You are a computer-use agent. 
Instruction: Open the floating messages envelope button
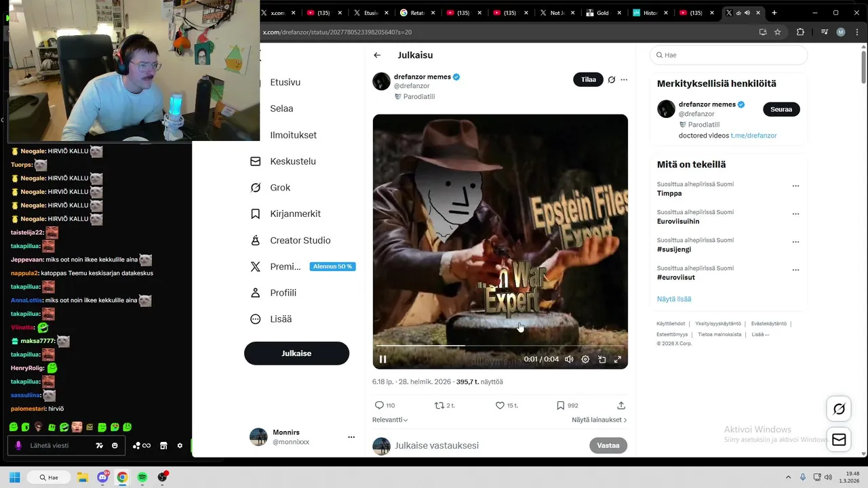pos(839,440)
